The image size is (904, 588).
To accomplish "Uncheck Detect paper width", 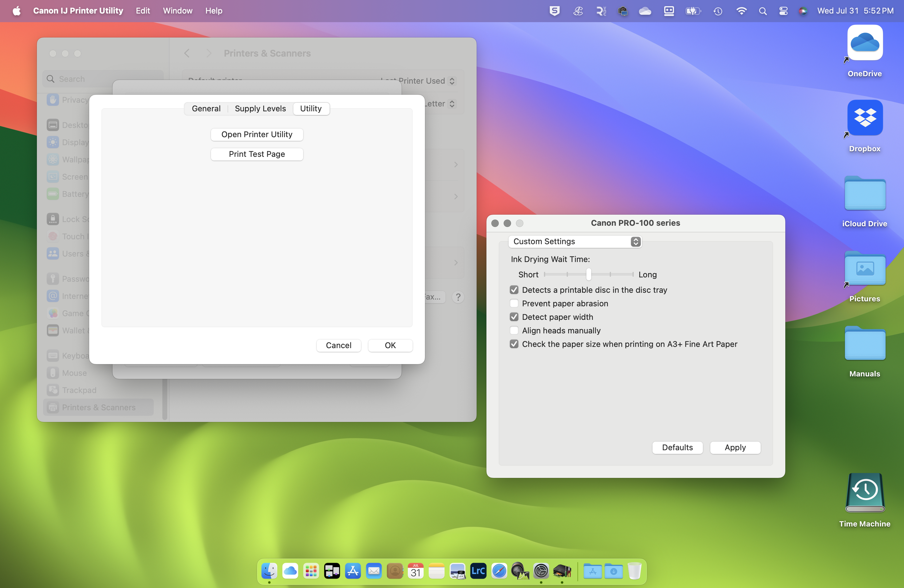I will click(514, 317).
